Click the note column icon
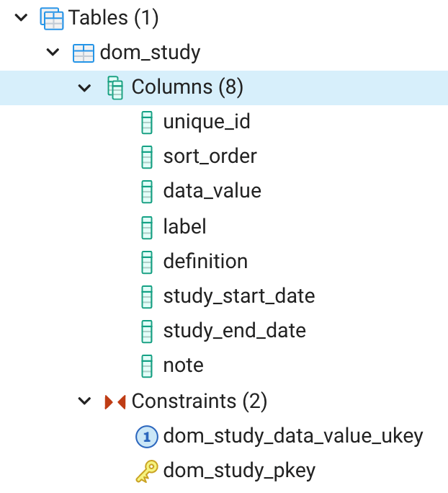 tap(147, 366)
